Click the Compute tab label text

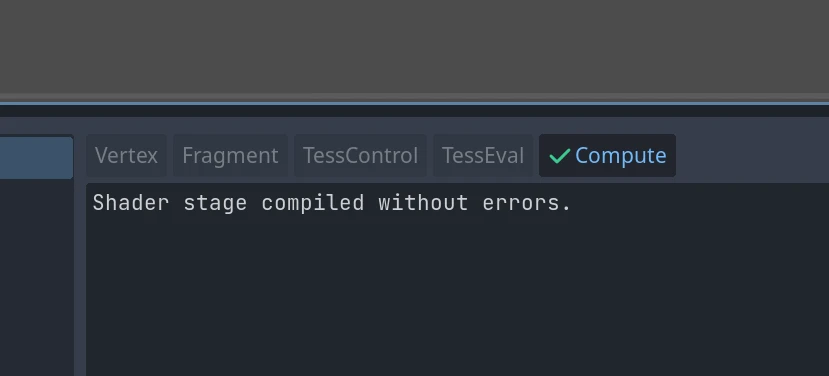[620, 155]
